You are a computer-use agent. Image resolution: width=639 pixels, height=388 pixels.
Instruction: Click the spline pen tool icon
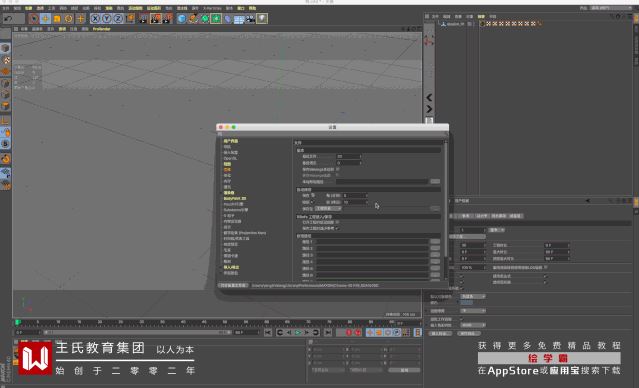(x=193, y=19)
